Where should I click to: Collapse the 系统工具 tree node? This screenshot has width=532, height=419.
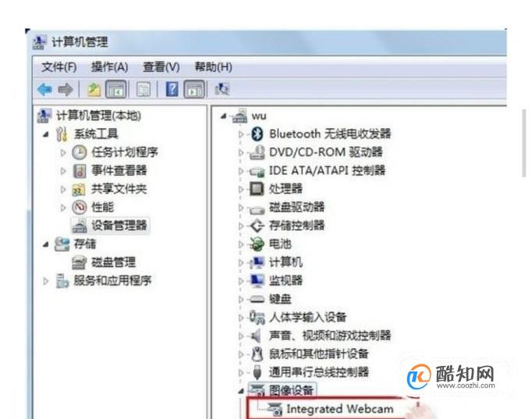46,134
